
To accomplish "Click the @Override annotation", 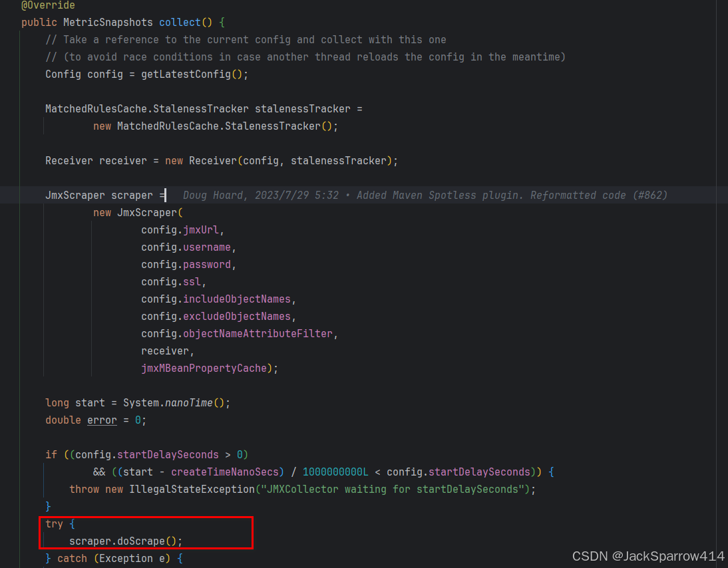I will [48, 5].
